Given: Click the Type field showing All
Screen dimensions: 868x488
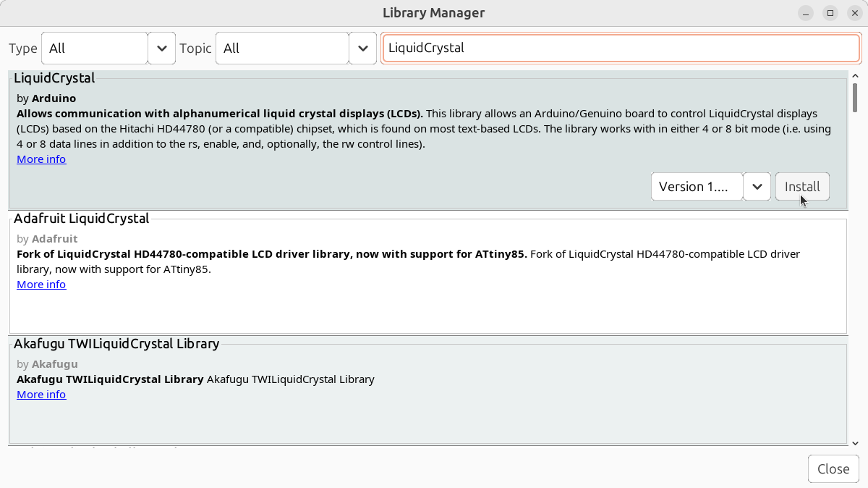Looking at the screenshot, I should (95, 49).
